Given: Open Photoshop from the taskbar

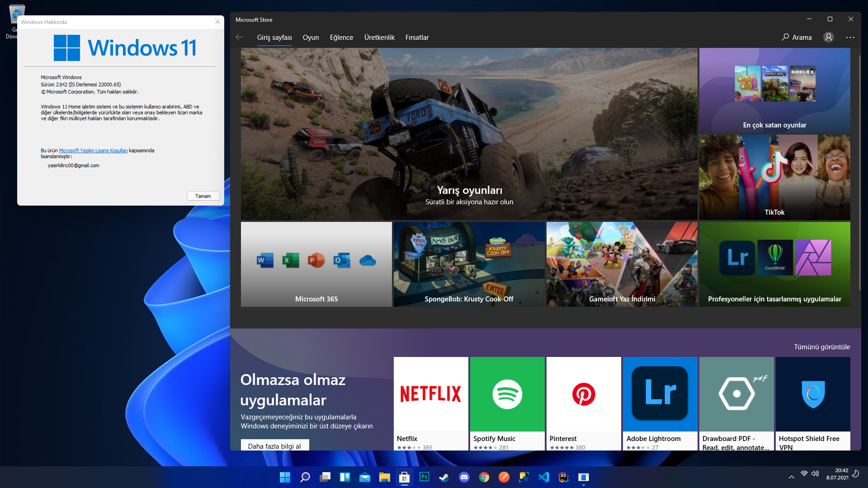Looking at the screenshot, I should pyautogui.click(x=424, y=477).
